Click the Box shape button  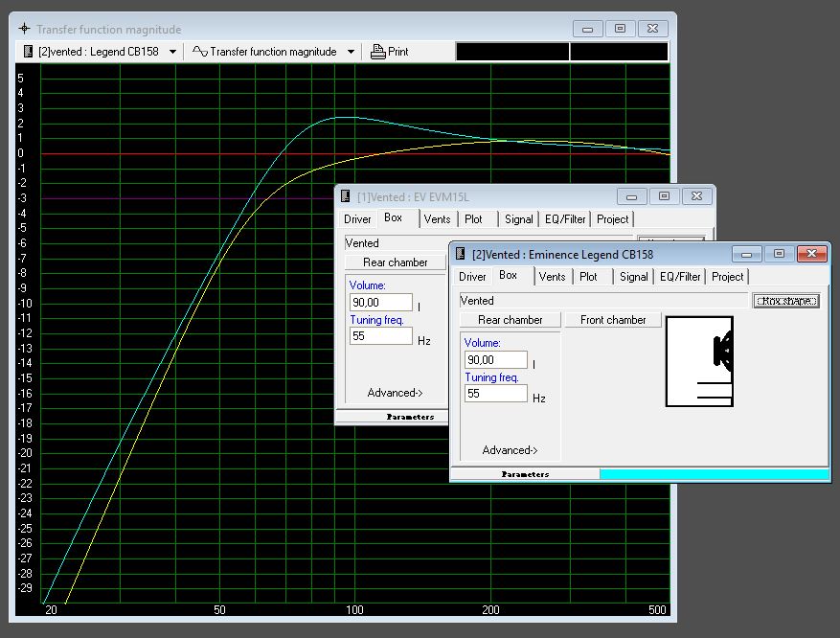coord(786,301)
